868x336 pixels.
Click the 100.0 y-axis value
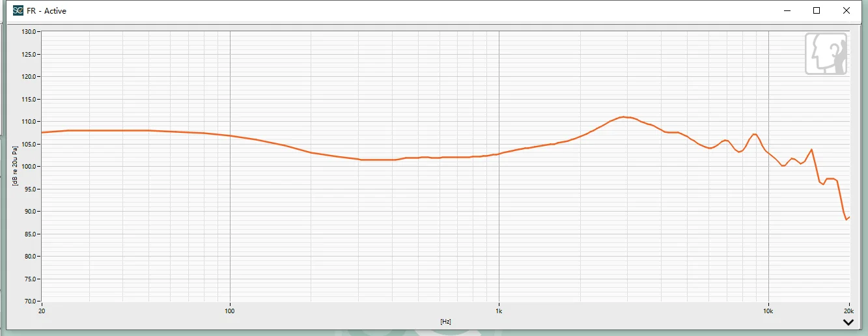(30, 167)
